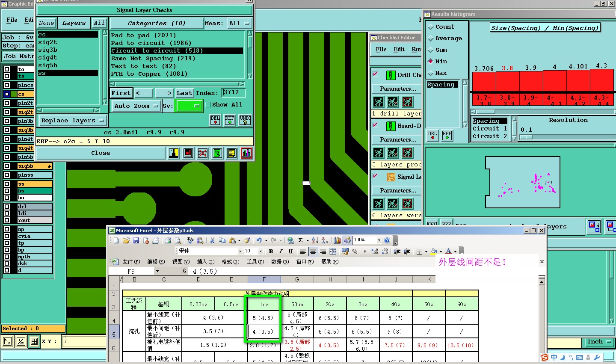Viewport: 616px width, 364px height.
Task: Click the black and yellow silhouette icon
Action: point(174,153)
